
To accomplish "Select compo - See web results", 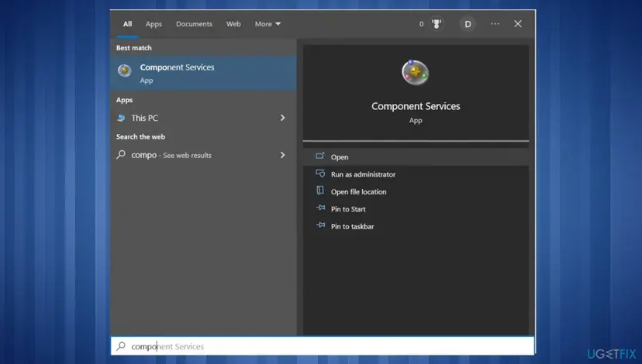I will [203, 155].
